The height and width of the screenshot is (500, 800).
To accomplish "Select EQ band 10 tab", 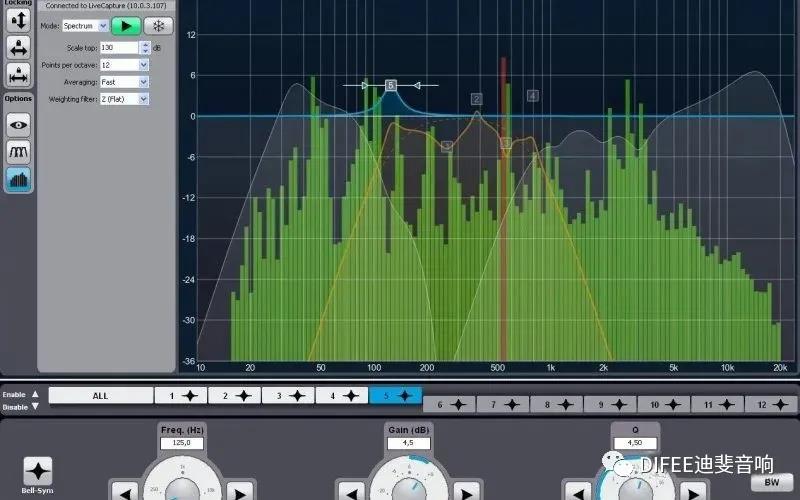I will [x=664, y=405].
